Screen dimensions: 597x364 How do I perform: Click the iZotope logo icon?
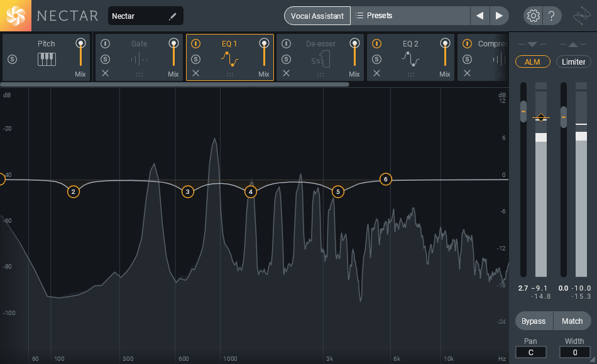coord(582,16)
